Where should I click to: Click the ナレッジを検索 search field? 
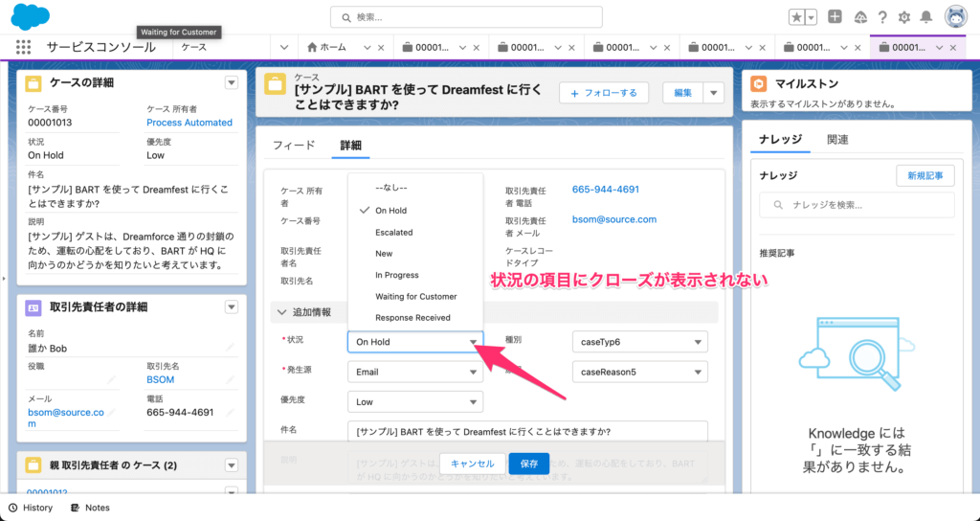857,205
